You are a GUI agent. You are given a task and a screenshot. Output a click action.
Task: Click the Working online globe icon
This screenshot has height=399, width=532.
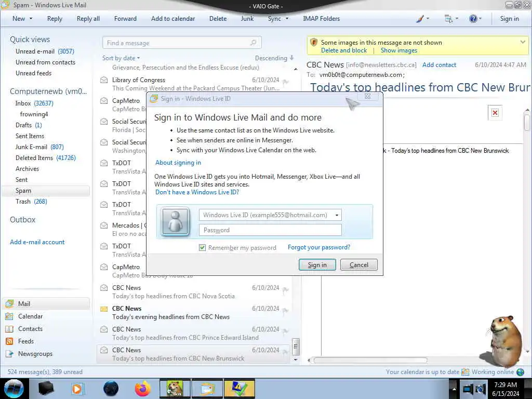[x=520, y=372]
